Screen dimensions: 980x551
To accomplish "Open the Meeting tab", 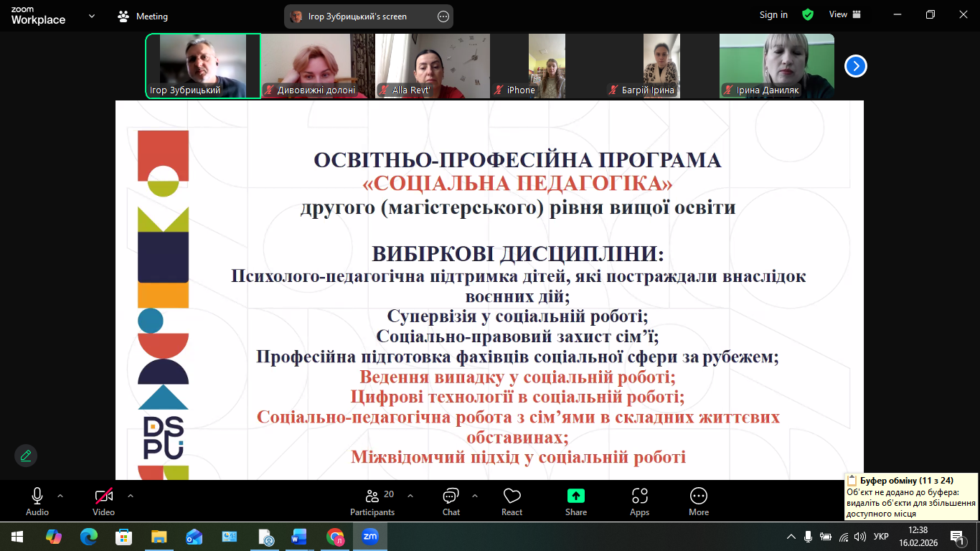I will point(143,16).
